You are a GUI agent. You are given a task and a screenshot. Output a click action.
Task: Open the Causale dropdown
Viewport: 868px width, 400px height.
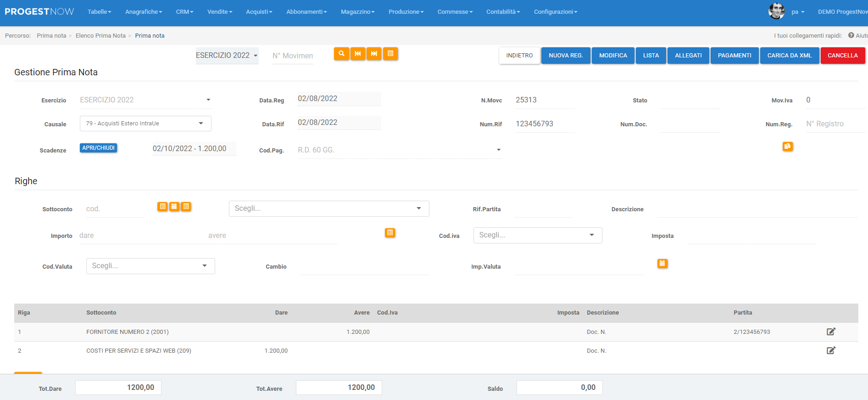tap(145, 124)
